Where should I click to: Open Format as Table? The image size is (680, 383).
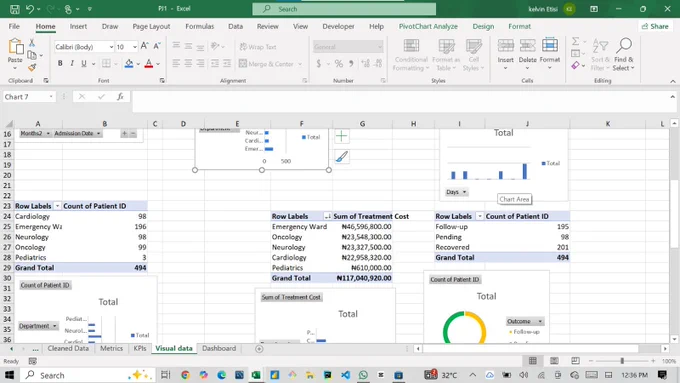point(446,55)
